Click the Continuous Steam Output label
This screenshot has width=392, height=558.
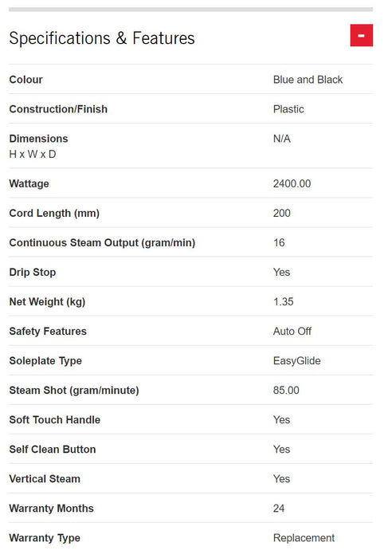point(102,242)
